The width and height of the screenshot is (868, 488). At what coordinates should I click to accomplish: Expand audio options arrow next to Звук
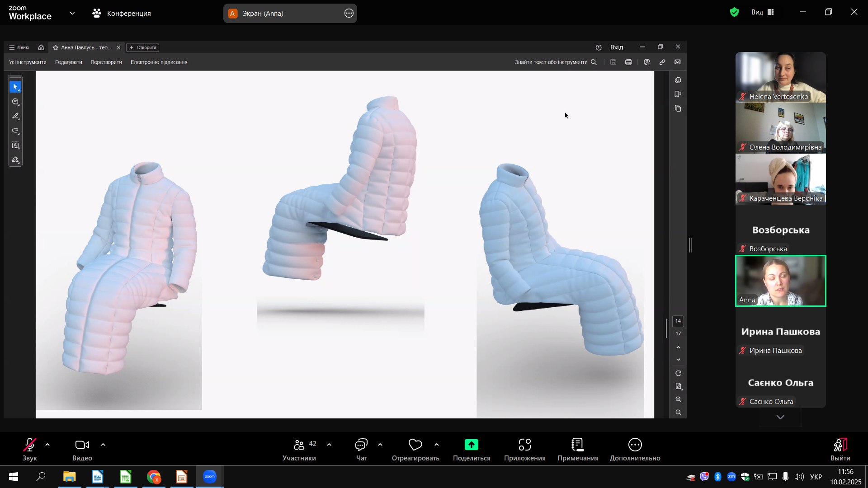[x=47, y=445]
